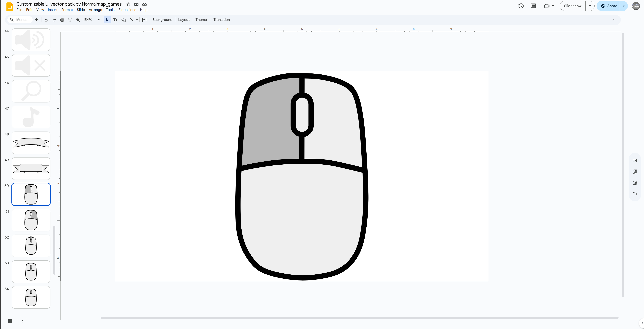Select the shape tool
The height and width of the screenshot is (329, 644).
123,20
